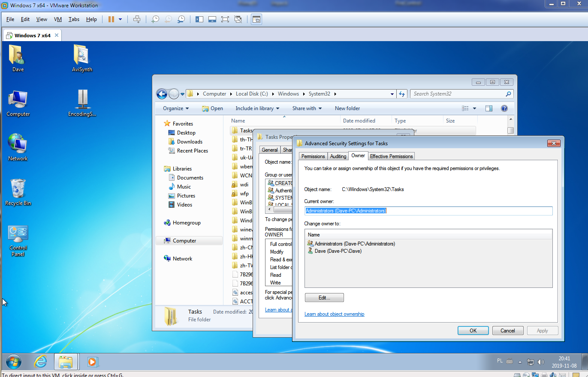This screenshot has width=588, height=377.
Task: Select Homegroup in the navigation pane
Action: click(187, 223)
